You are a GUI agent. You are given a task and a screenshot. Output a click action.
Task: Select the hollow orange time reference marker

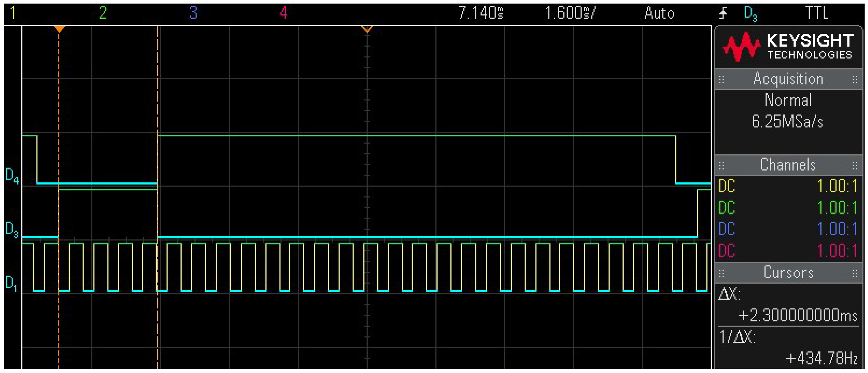click(367, 29)
